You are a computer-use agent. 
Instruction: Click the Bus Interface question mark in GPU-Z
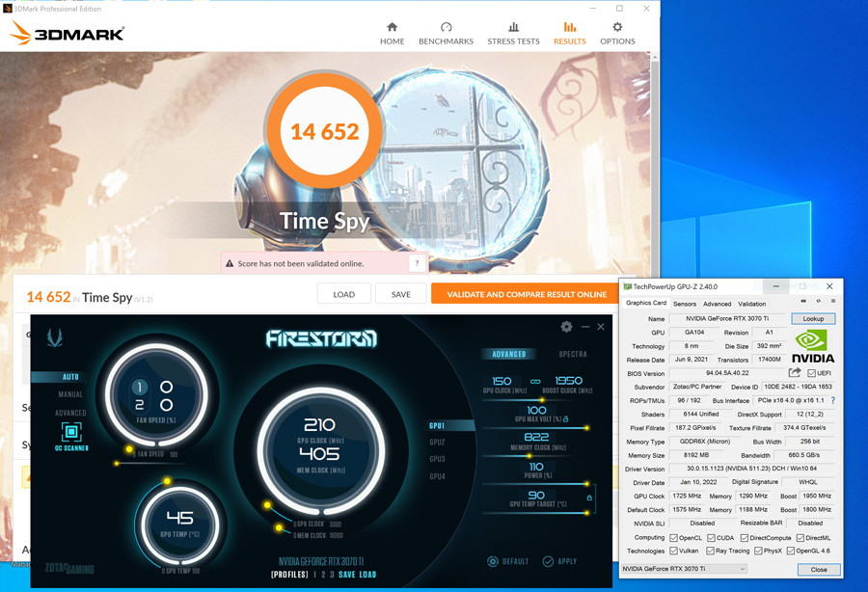click(833, 400)
